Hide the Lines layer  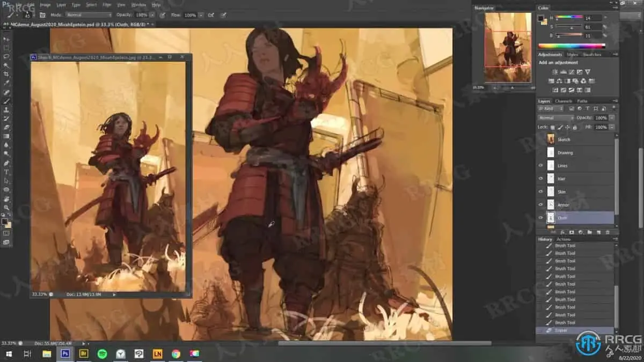tap(541, 165)
